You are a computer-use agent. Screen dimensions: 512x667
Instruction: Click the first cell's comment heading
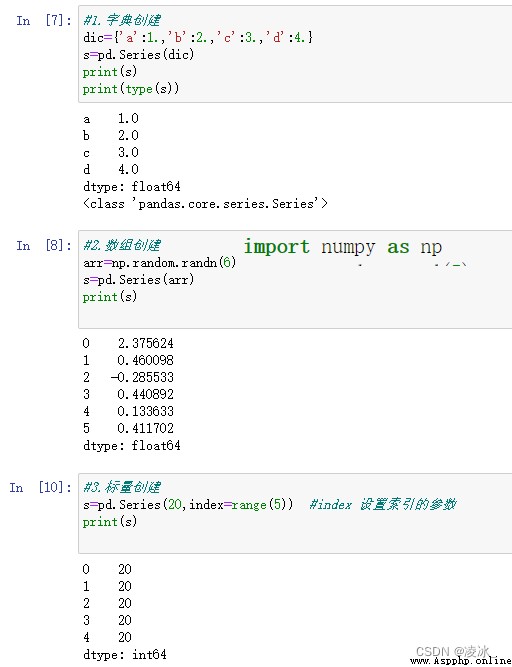122,20
